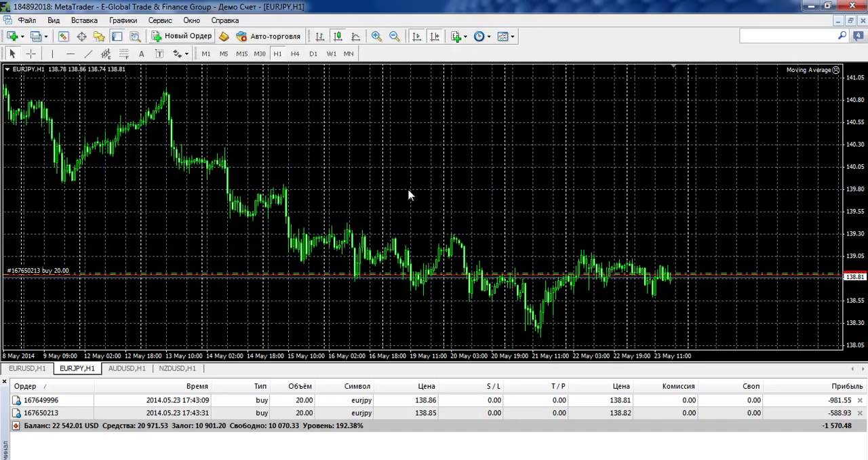The height and width of the screenshot is (460, 868).
Task: Toggle the Data Window icon
Action: coord(81,37)
